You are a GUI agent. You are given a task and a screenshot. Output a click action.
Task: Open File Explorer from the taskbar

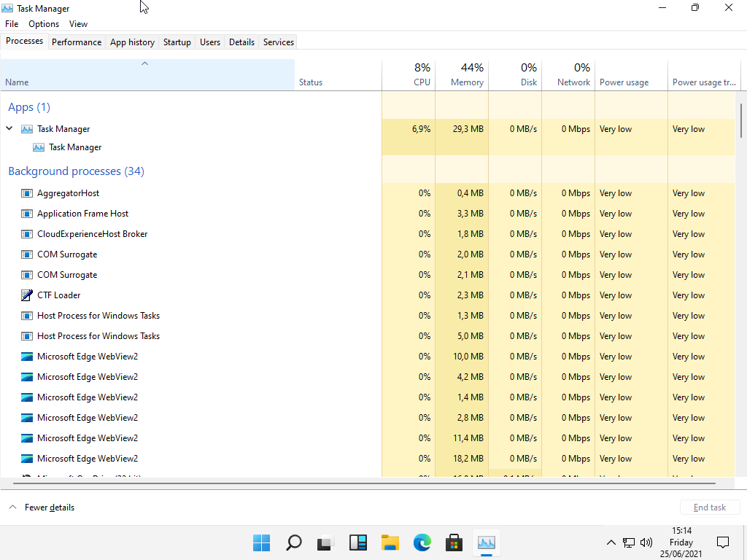point(390,542)
